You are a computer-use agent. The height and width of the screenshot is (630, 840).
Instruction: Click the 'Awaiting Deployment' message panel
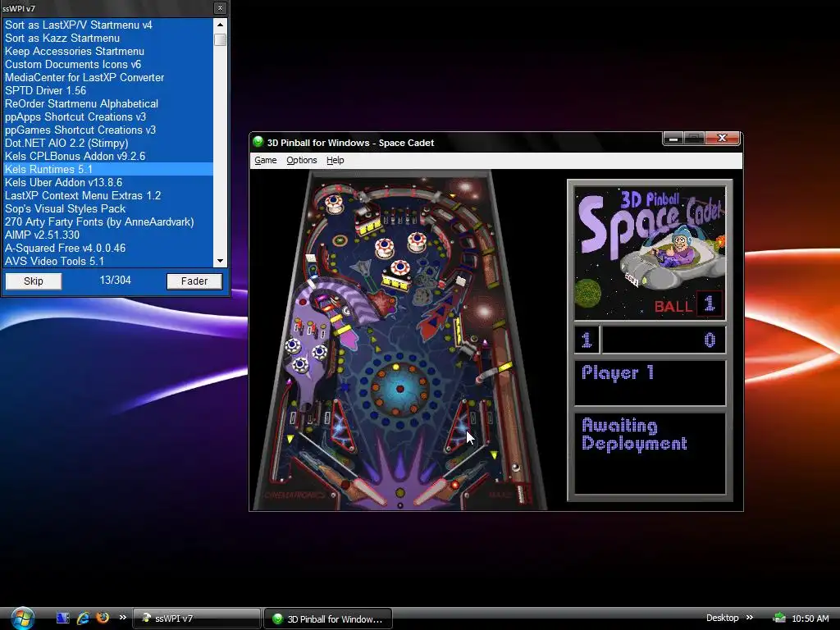click(650, 453)
